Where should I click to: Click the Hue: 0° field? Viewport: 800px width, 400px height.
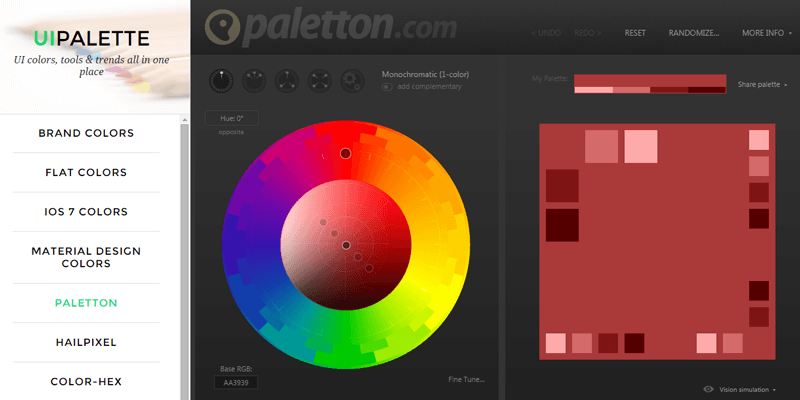(232, 118)
